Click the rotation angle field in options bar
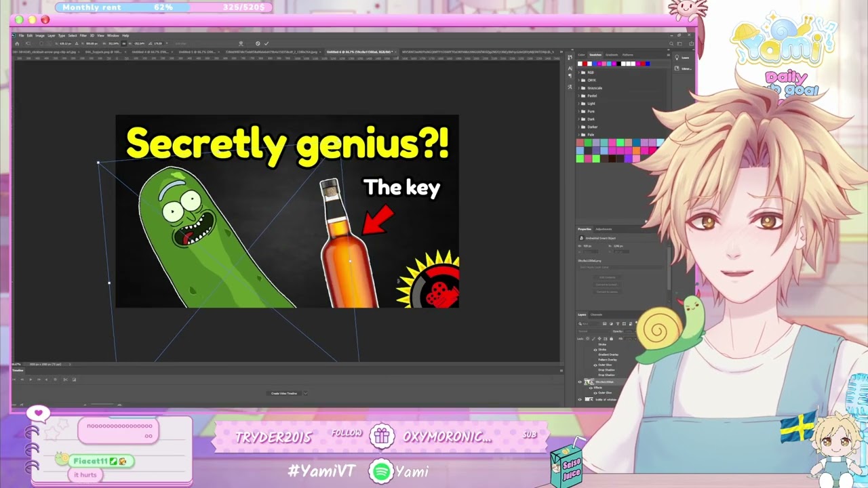The height and width of the screenshot is (488, 868). [x=157, y=43]
